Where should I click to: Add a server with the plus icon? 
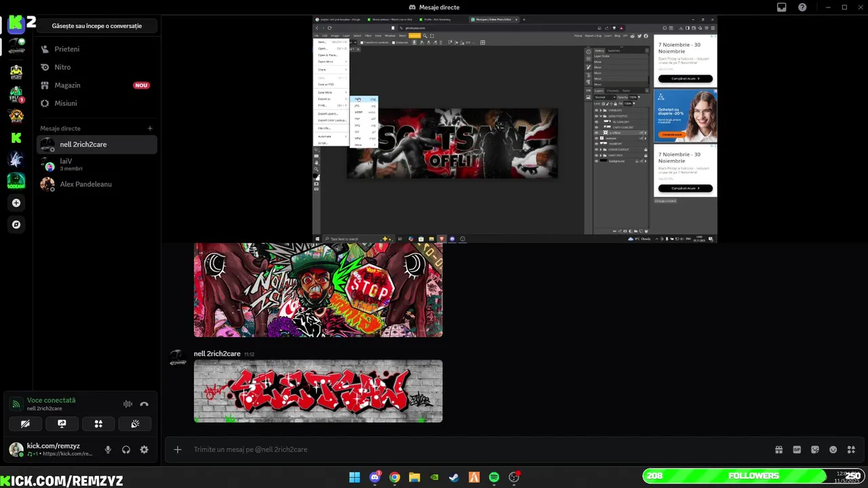(x=16, y=203)
